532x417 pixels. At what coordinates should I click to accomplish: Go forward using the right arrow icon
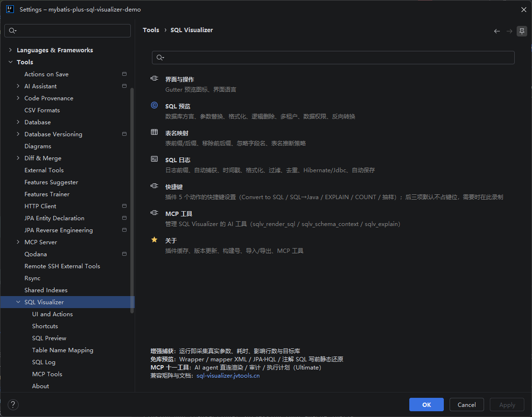509,31
